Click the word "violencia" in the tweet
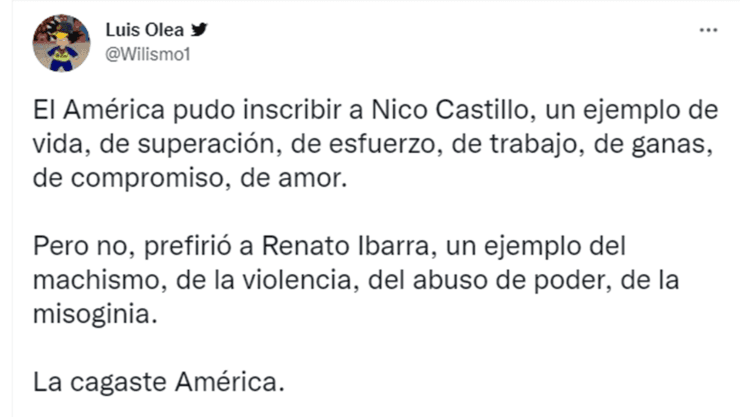740x417 pixels. tap(265, 279)
